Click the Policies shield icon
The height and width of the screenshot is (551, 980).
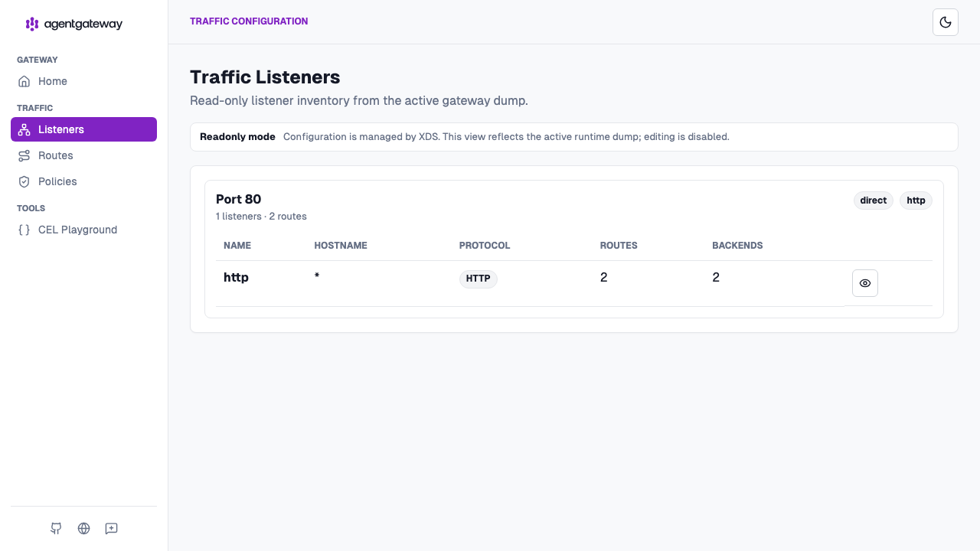24,181
